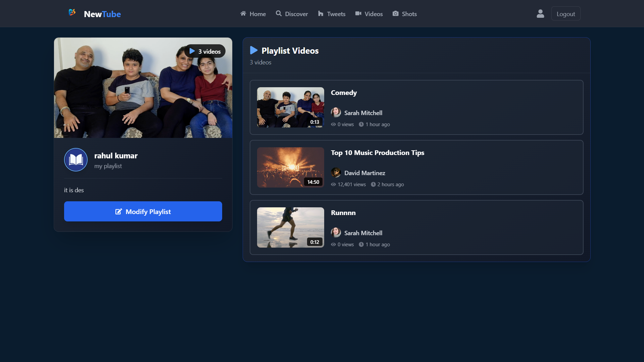The image size is (644, 362).
Task: Click the NewTube logo icon
Action: (72, 13)
